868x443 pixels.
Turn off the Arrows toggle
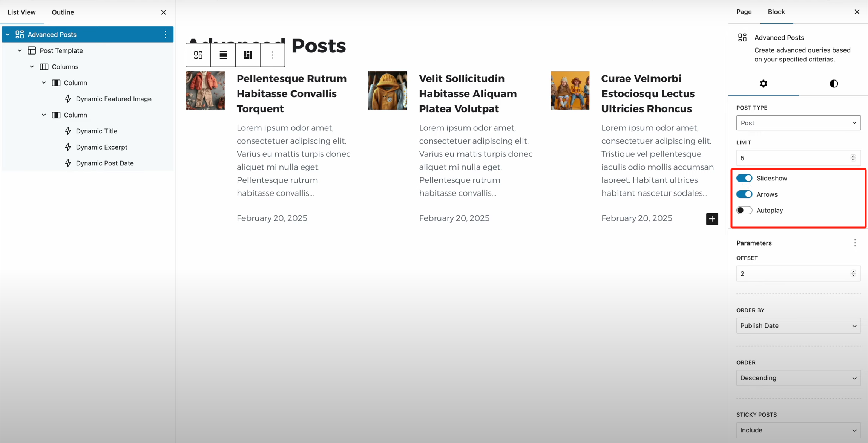[744, 194]
